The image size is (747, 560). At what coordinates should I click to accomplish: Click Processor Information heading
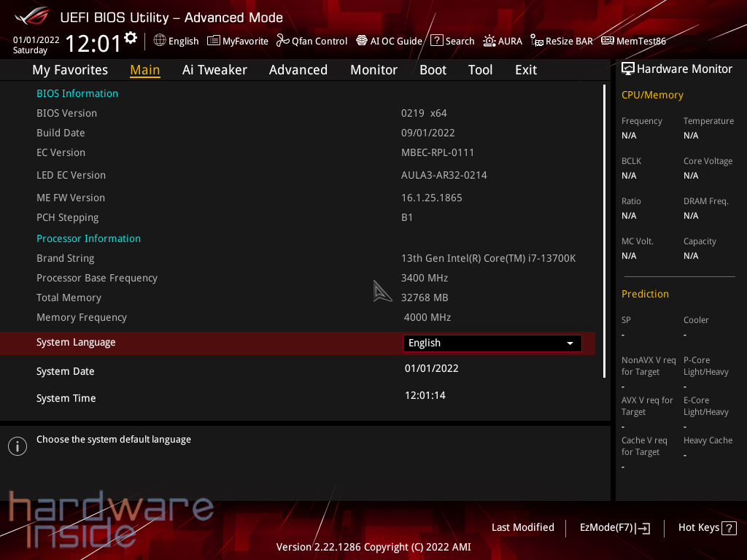pos(88,238)
